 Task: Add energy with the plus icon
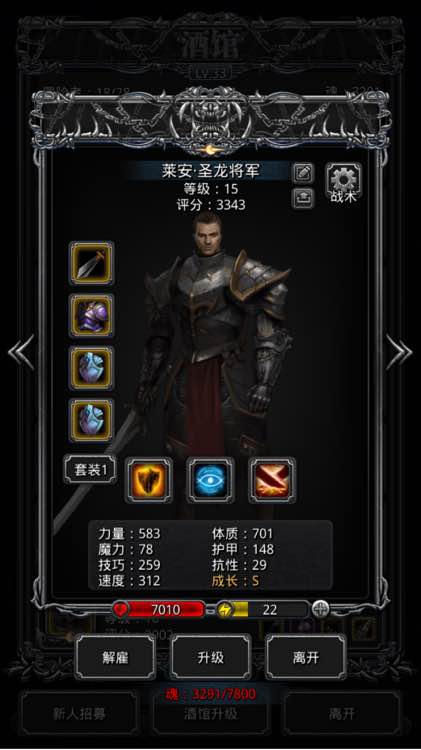point(321,609)
